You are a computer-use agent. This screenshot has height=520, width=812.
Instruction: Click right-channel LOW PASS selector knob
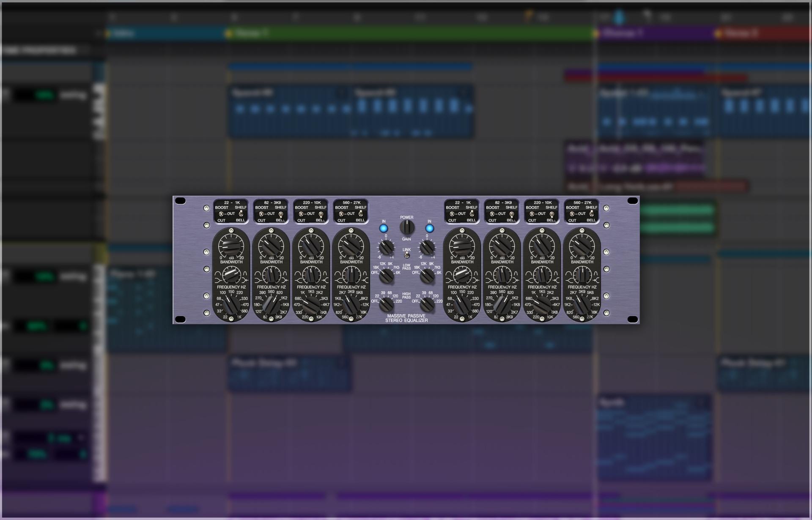pos(428,276)
